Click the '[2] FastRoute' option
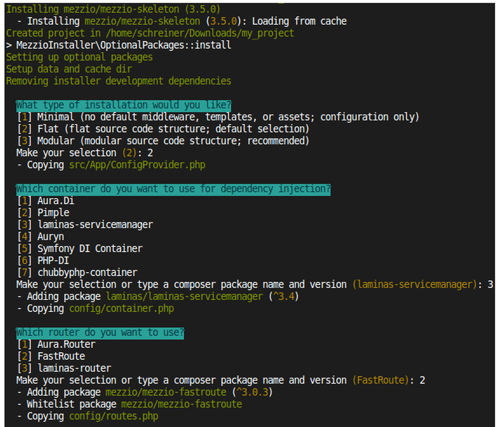504x427 pixels. [x=51, y=356]
